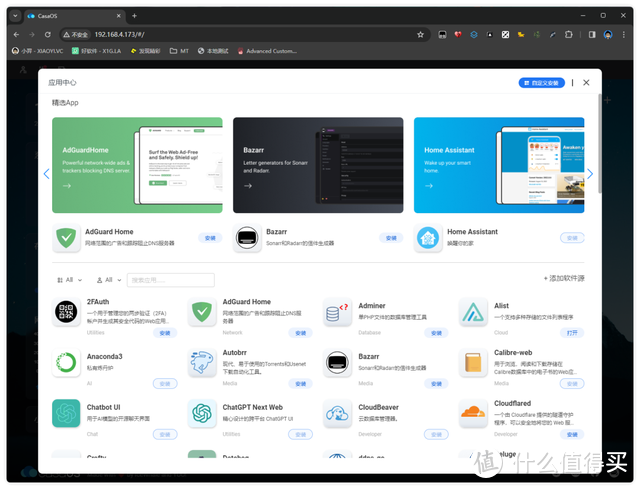Open the X1G.LA bookmark

(x=97, y=51)
